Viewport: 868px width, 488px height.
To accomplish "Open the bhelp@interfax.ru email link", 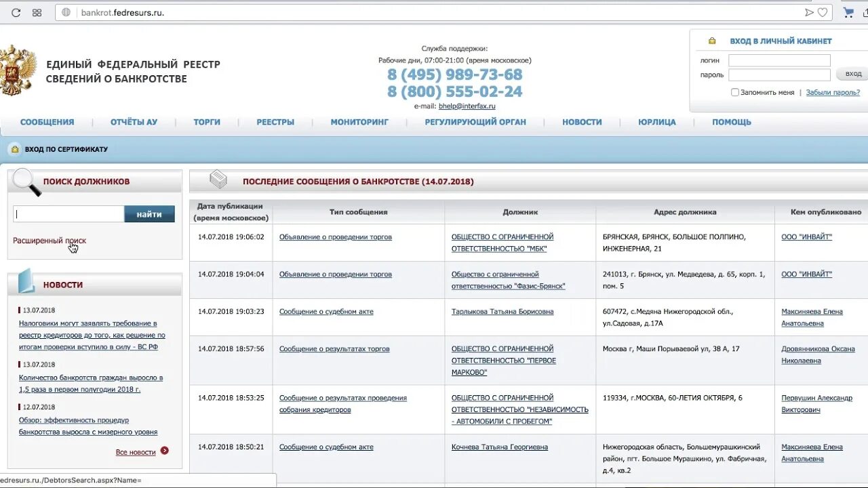I will click(x=467, y=106).
